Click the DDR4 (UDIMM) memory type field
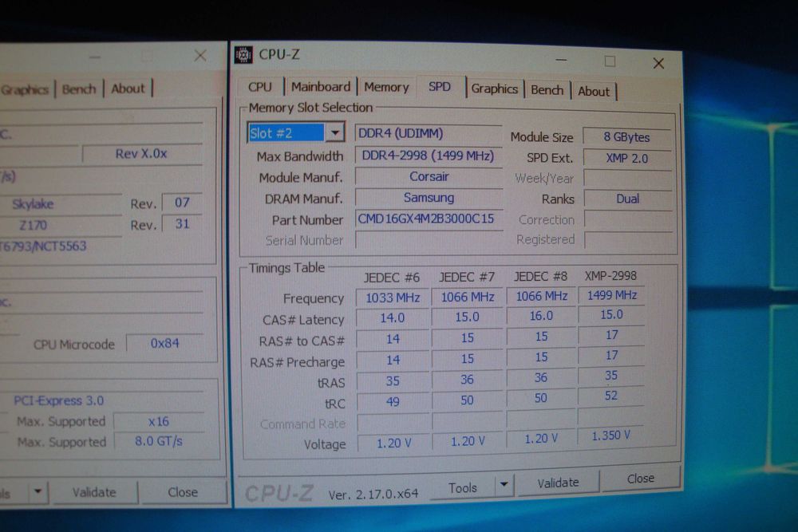The image size is (798, 532). (429, 133)
